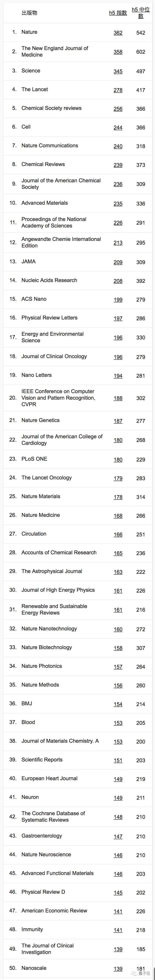Open the 358 h5-index link for NEJM
This screenshot has height=980, width=155.
(x=118, y=52)
